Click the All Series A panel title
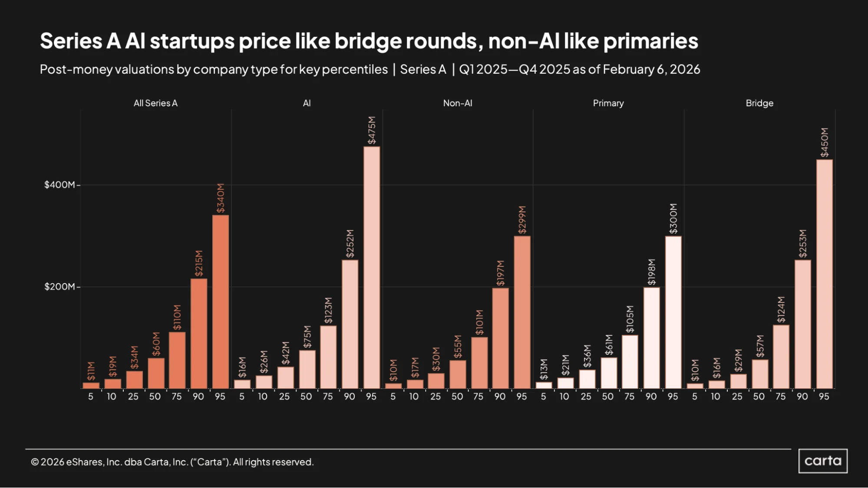868x488 pixels. point(155,103)
